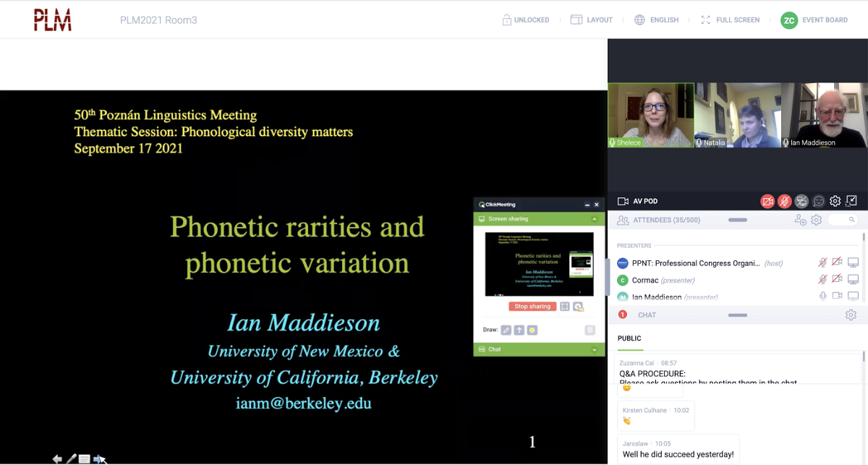
Task: Expand the Chat section in ClickMeeting widget
Action: pyautogui.click(x=595, y=349)
